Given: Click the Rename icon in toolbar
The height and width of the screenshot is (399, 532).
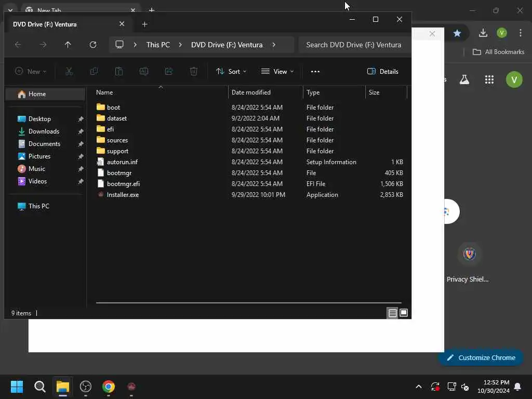Looking at the screenshot, I should [144, 71].
